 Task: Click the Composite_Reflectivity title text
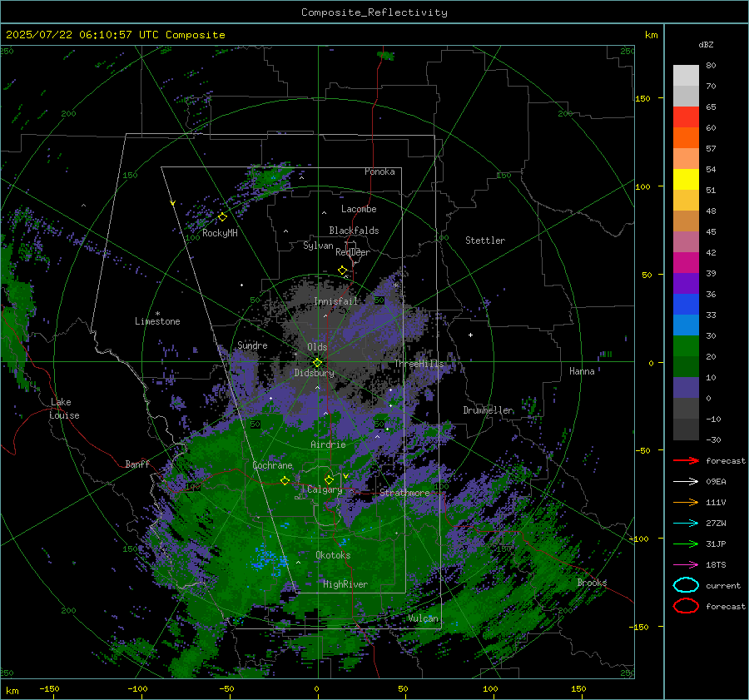[374, 12]
